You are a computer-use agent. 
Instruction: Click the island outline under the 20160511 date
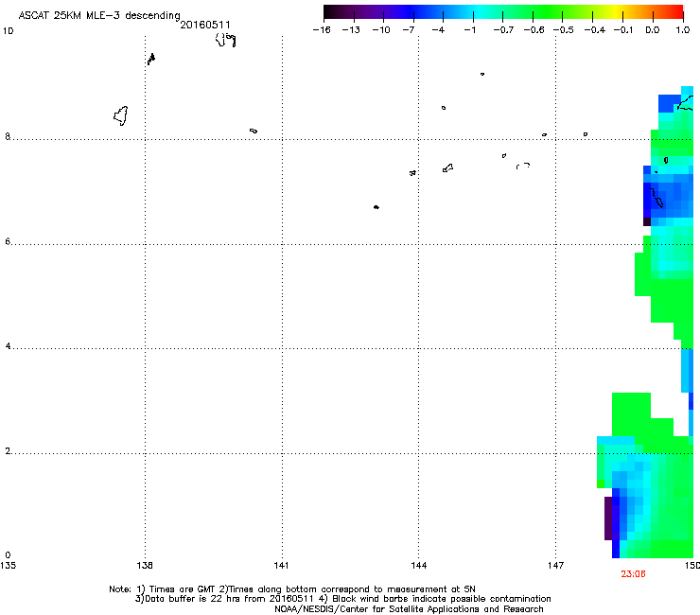coord(225,40)
